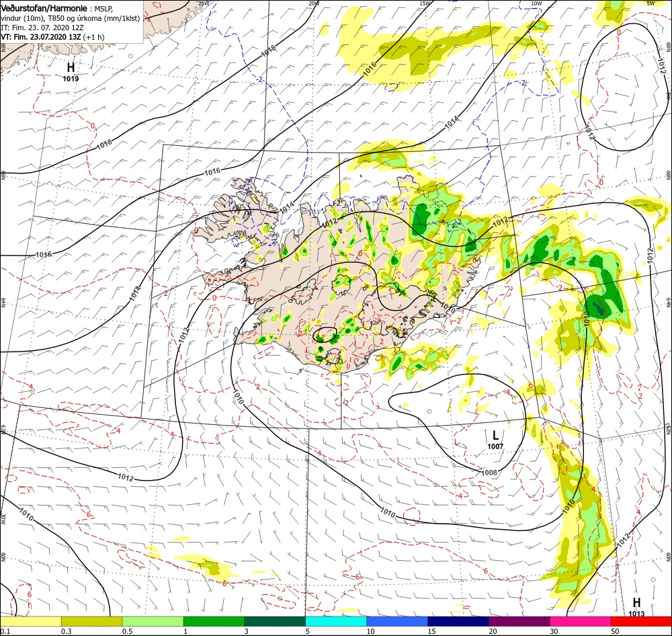Click the olive 0.3–0.5 legend swatch

coord(91,622)
